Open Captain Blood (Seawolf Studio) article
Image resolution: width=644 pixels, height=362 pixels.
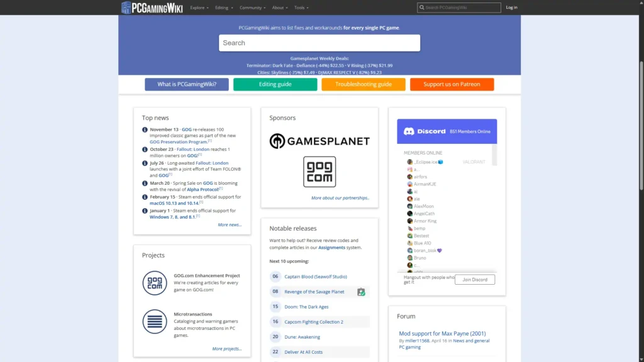pyautogui.click(x=316, y=277)
